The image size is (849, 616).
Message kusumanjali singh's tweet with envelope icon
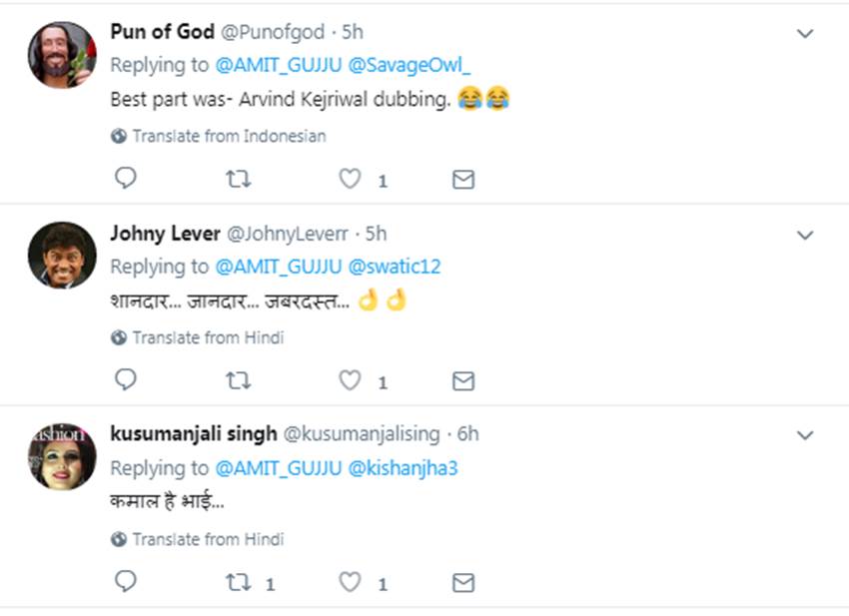[462, 583]
